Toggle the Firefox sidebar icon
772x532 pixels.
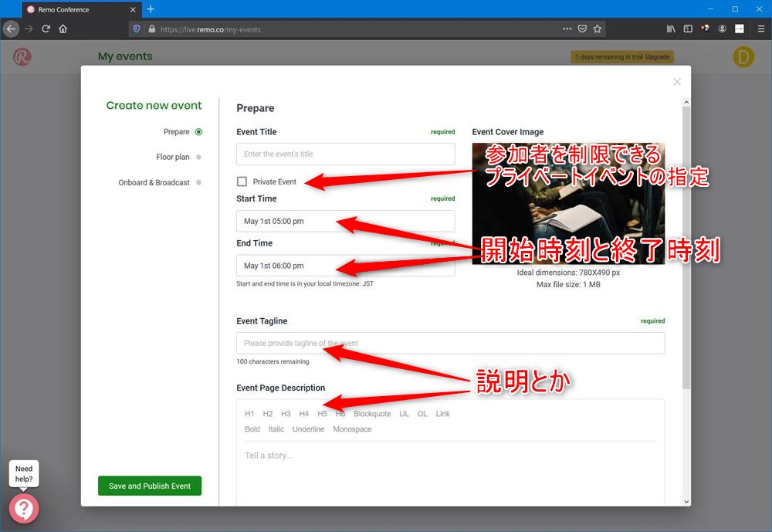688,29
